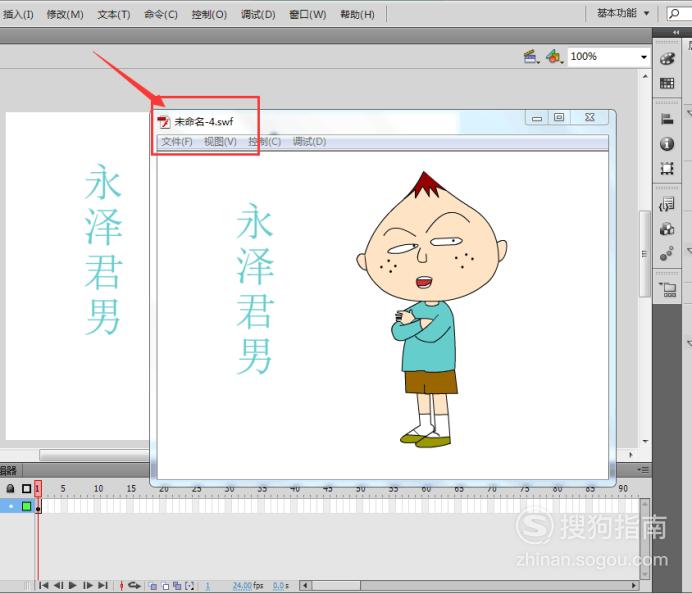Click the search magnifier icon
The image size is (692, 594).
(x=674, y=14)
